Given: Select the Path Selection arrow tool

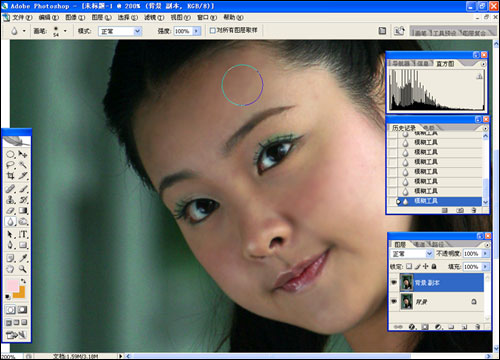Looking at the screenshot, I should tap(10, 234).
